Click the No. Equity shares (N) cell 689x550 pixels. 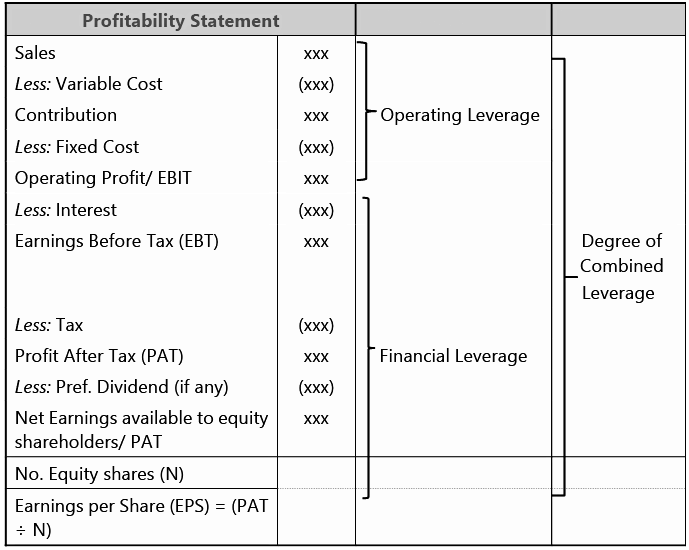pyautogui.click(x=99, y=474)
